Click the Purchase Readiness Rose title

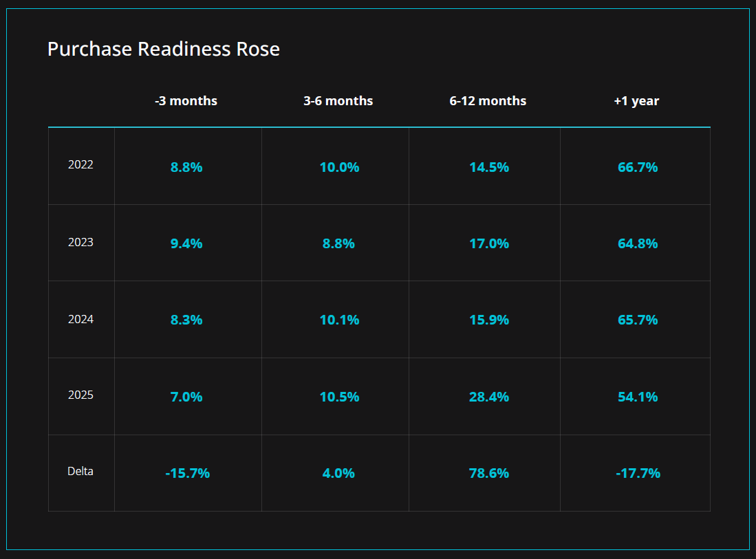pos(163,50)
